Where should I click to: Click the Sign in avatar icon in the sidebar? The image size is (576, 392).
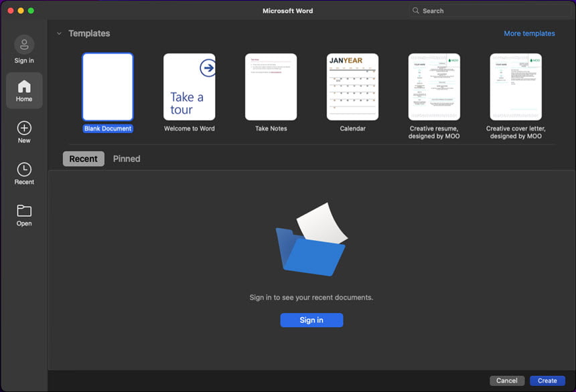[x=24, y=45]
